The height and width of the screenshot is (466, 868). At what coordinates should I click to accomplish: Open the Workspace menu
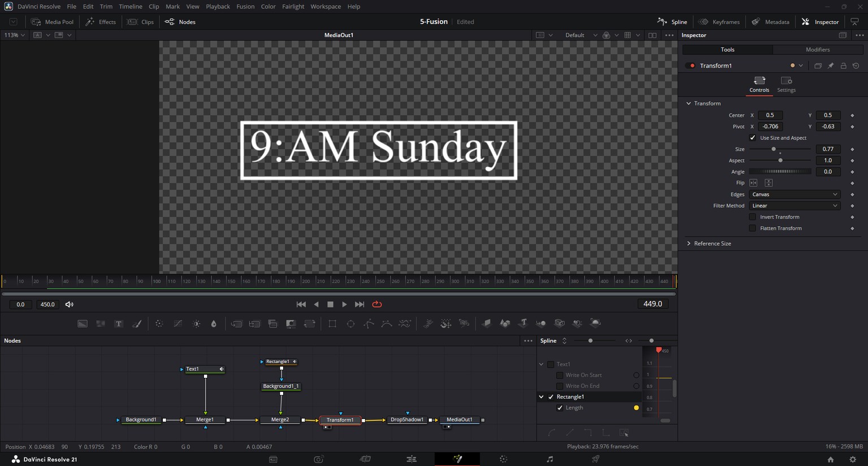pos(325,6)
